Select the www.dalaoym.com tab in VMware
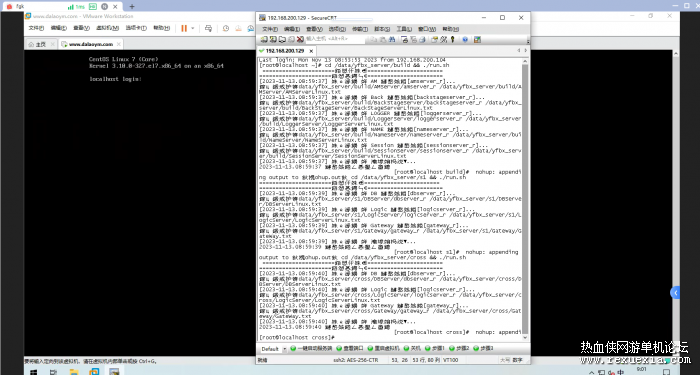700x375 pixels. tap(91, 44)
